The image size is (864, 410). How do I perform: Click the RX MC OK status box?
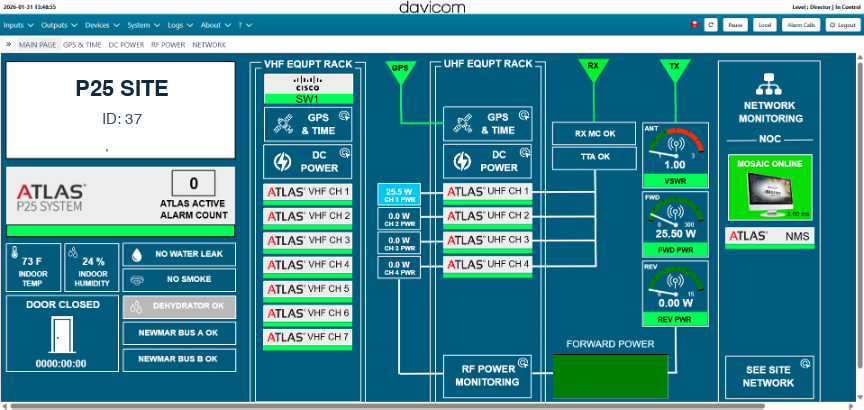coord(595,134)
